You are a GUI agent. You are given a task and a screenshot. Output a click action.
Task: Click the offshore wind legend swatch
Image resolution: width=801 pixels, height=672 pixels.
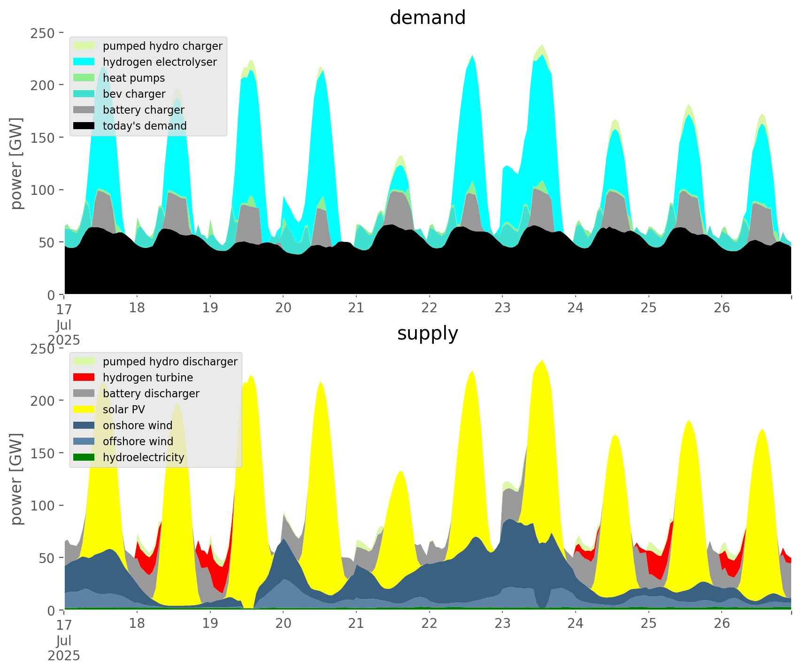point(85,441)
